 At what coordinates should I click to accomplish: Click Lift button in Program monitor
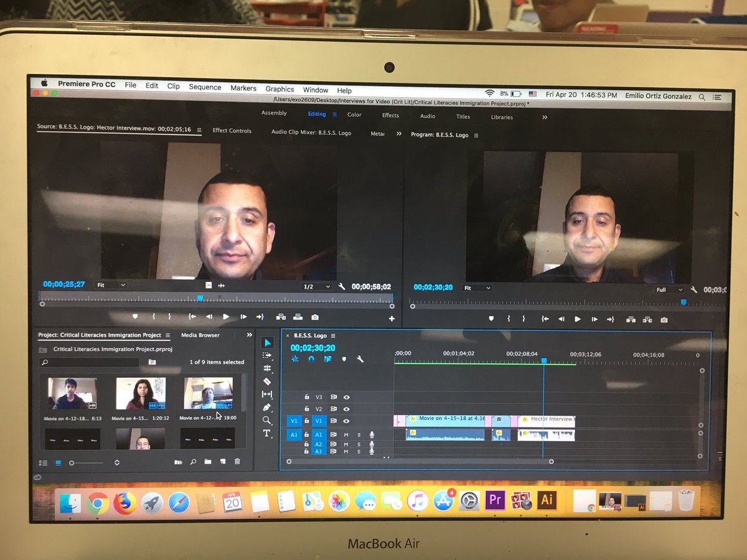631,320
